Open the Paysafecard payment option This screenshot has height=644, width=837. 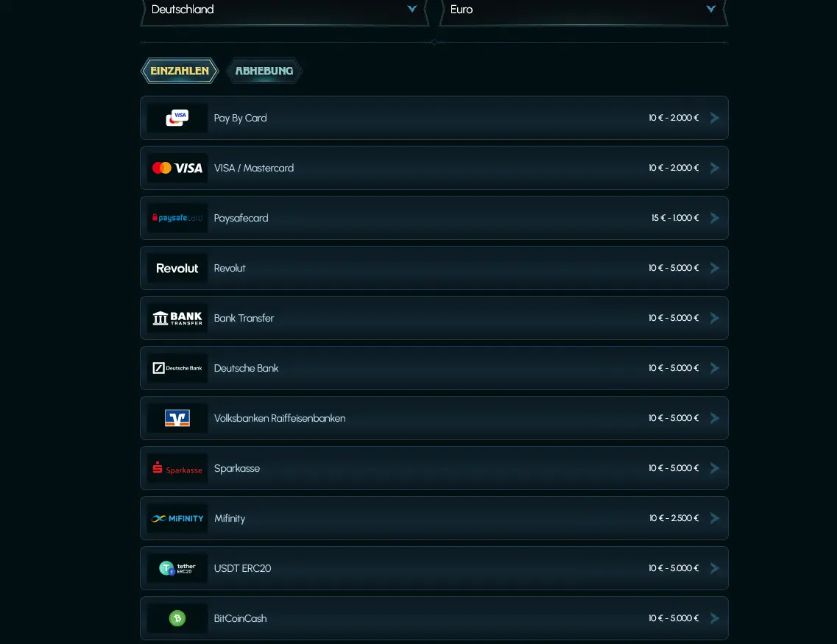434,218
